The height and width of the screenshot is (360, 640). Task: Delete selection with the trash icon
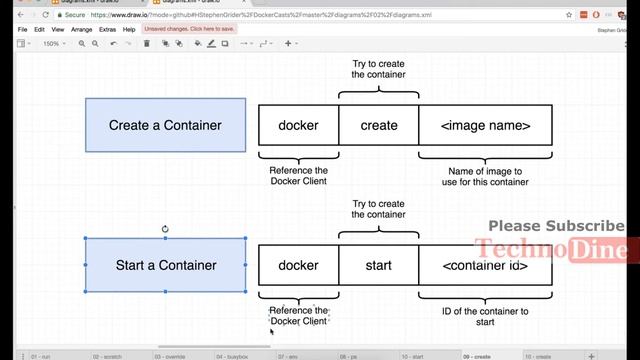coord(147,43)
